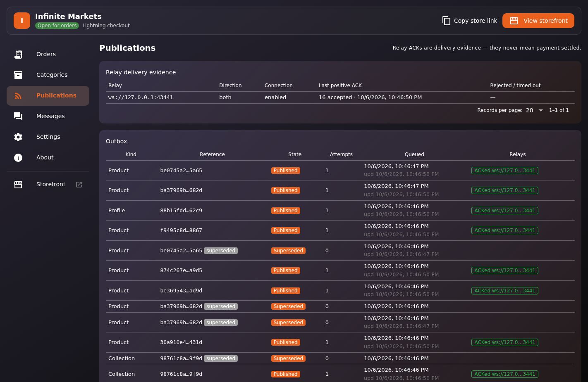Click the Relays column header in Outbox
The width and height of the screenshot is (588, 382).
tap(517, 154)
